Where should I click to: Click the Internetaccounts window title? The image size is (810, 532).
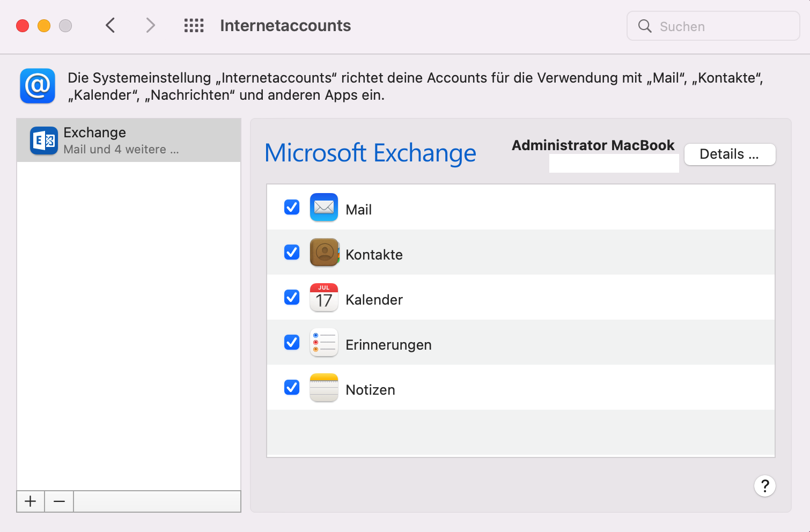285,26
